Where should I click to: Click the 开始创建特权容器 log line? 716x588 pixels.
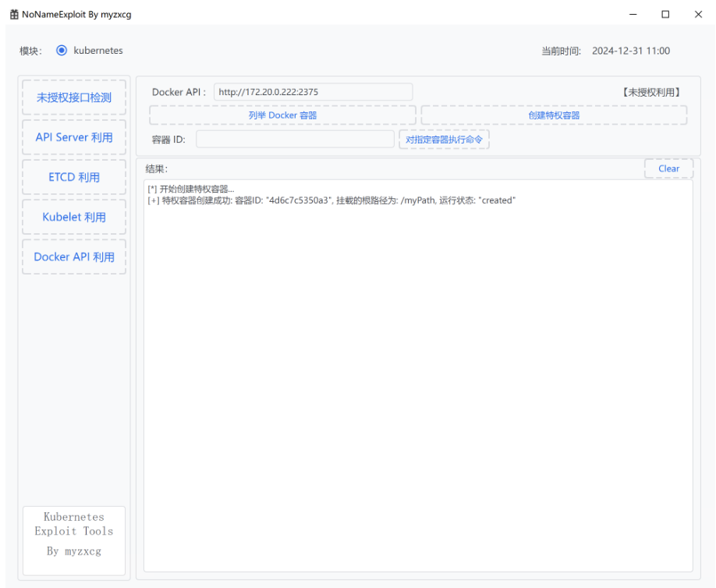(191, 189)
